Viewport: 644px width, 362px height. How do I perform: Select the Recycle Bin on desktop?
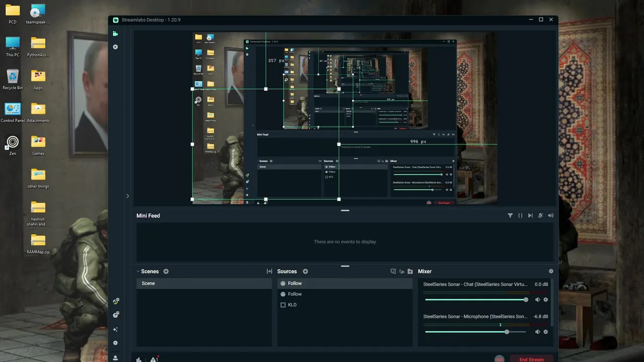(13, 79)
